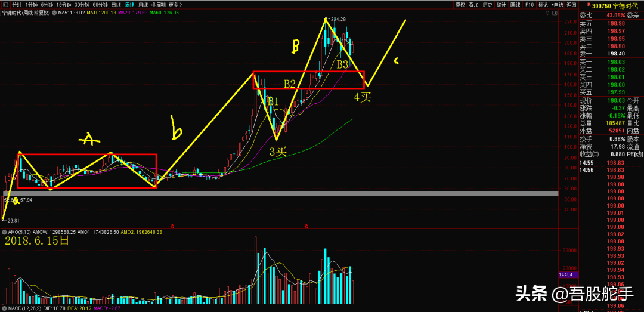Open the 统计 statistics button

pos(501,5)
